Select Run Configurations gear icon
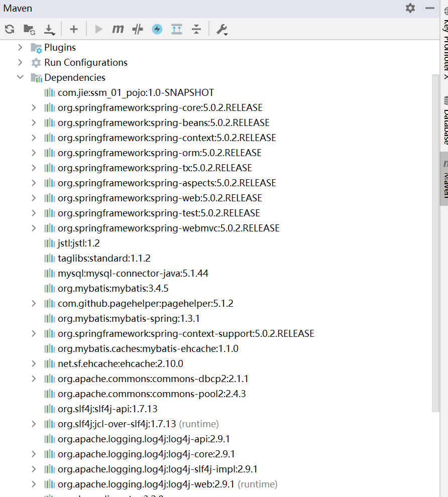448x497 pixels. click(x=36, y=63)
